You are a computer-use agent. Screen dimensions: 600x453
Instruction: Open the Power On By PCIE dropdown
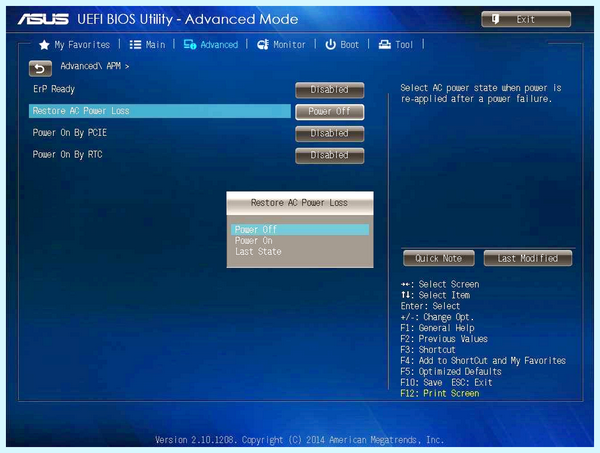[x=329, y=134]
